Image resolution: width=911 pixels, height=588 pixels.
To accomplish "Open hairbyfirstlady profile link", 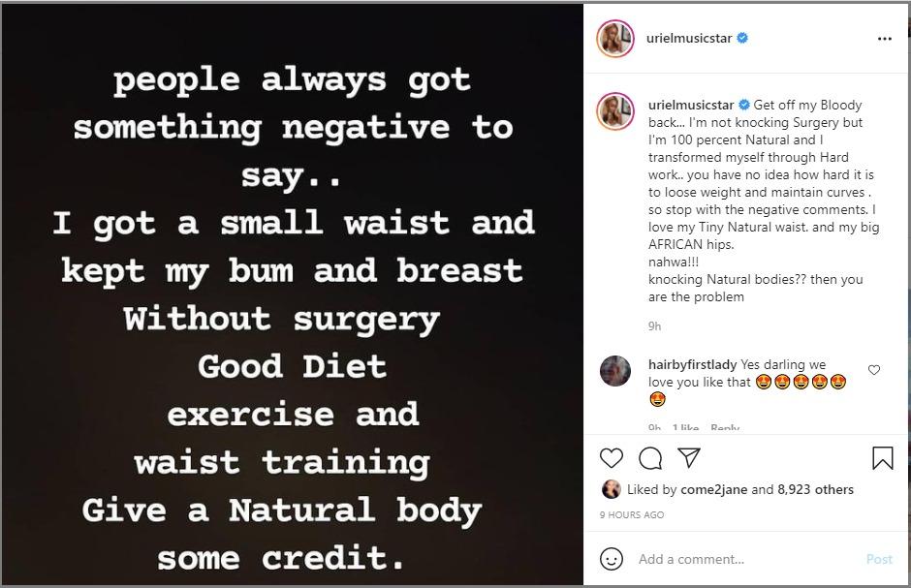I will 692,365.
